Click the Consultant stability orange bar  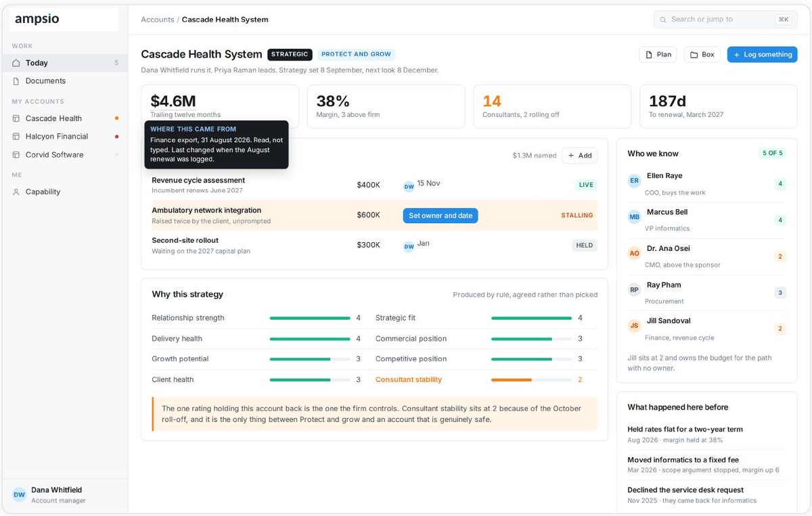(x=531, y=380)
